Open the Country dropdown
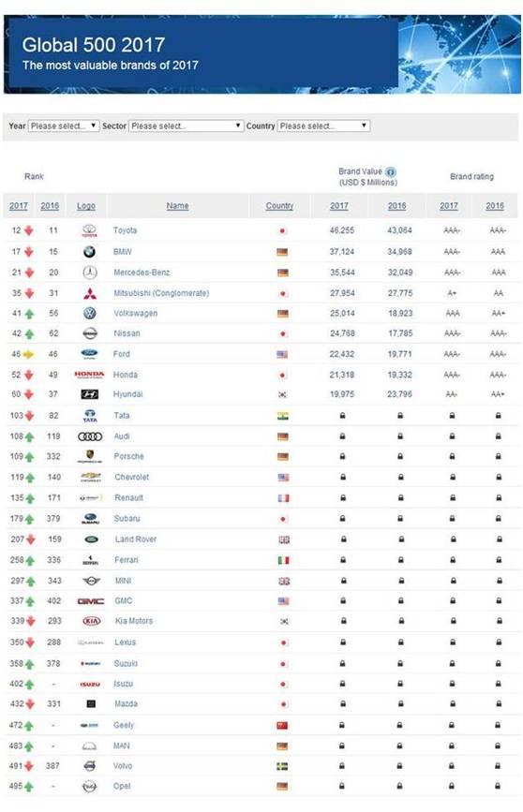This screenshot has width=523, height=812. (x=323, y=125)
